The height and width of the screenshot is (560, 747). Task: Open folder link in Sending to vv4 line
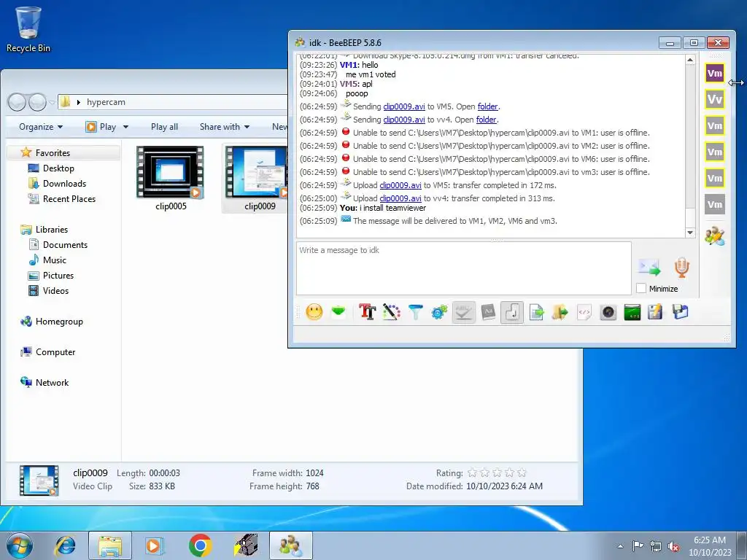486,120
